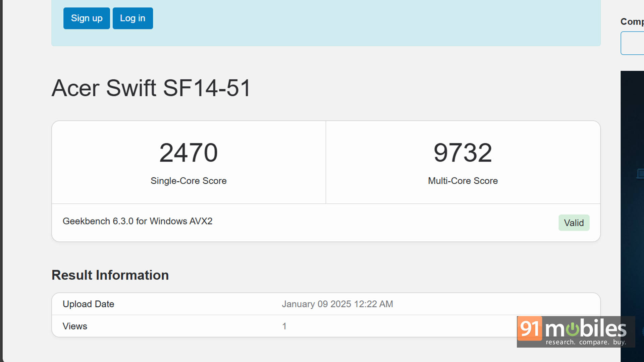The width and height of the screenshot is (644, 362).
Task: Focus the Compare input box on the right
Action: click(633, 43)
